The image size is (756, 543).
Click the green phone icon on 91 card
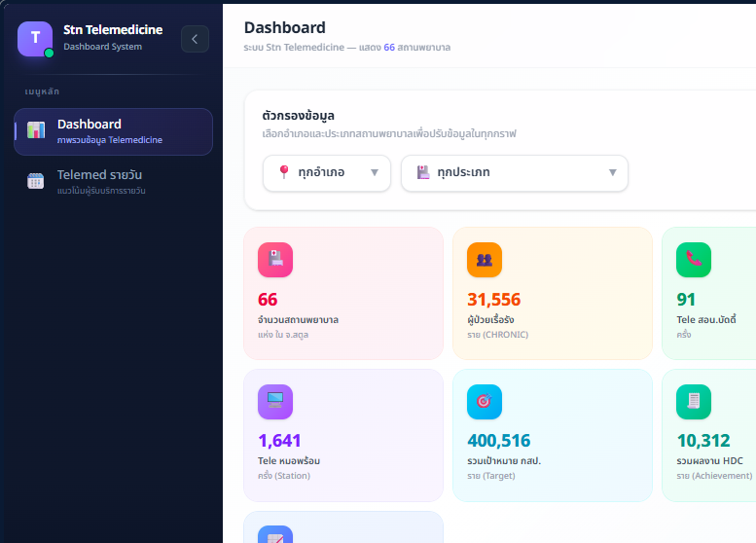tap(694, 260)
